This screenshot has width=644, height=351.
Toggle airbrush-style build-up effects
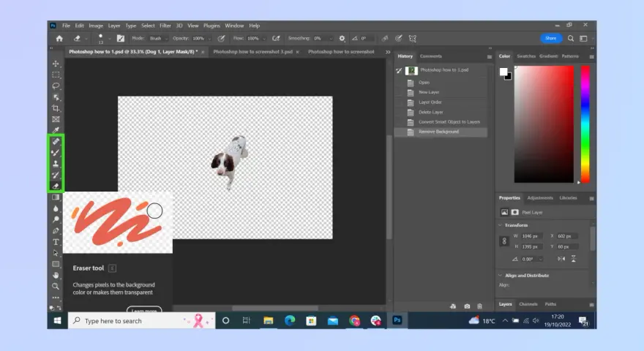[x=276, y=38]
